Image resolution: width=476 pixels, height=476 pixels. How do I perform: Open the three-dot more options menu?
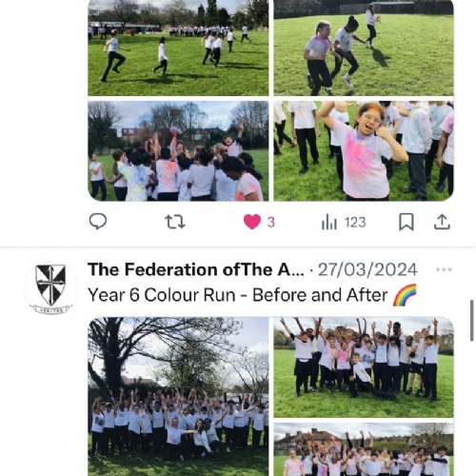pyautogui.click(x=444, y=269)
